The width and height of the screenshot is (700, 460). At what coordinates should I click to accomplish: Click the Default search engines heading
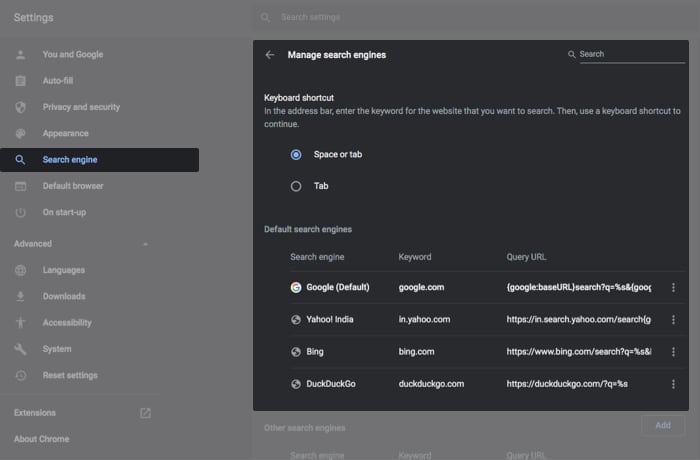(x=308, y=229)
